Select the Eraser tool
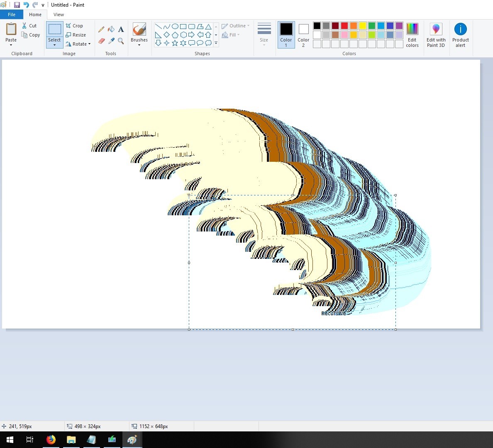Screen dimensions: 493x448 [101, 41]
